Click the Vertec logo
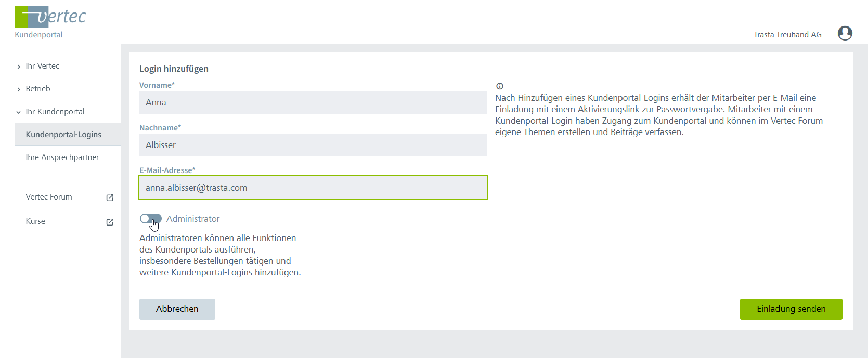The image size is (868, 358). pos(50,17)
